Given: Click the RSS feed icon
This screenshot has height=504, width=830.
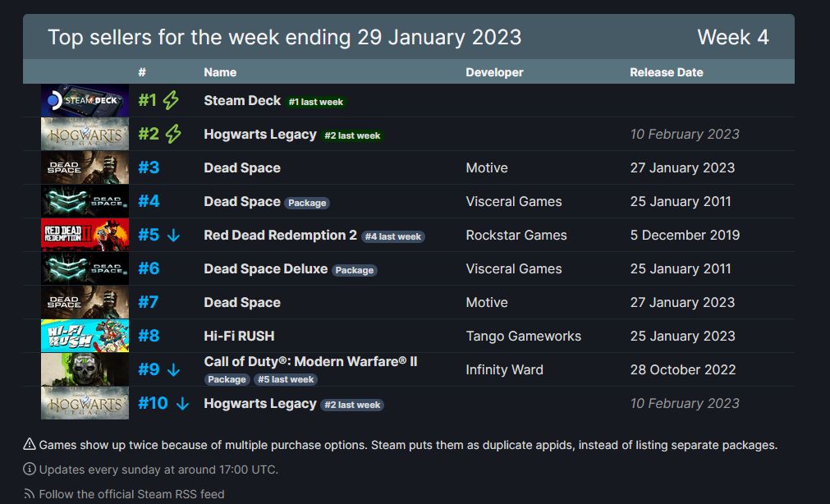Looking at the screenshot, I should tap(30, 494).
